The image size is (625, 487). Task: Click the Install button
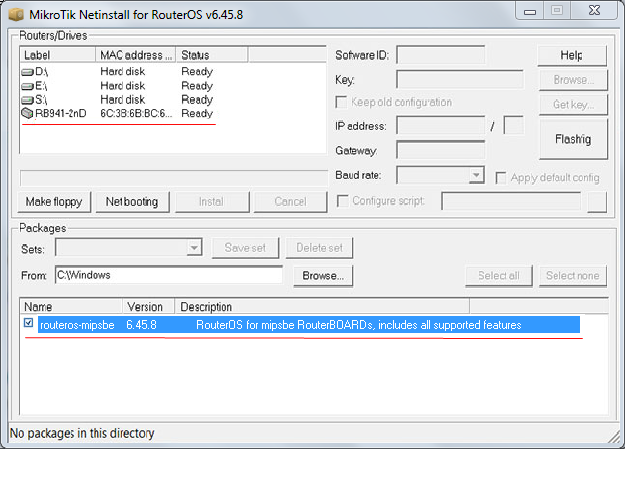[x=212, y=202]
